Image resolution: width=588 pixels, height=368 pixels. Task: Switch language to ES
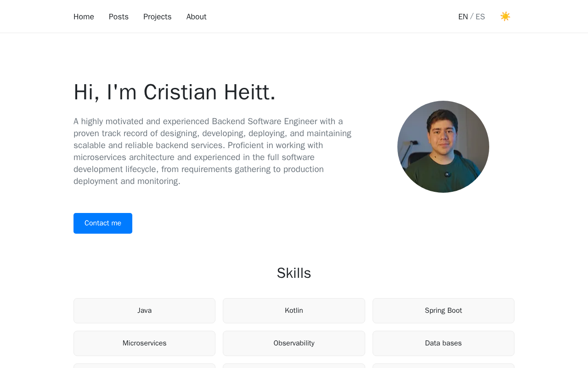tap(480, 17)
